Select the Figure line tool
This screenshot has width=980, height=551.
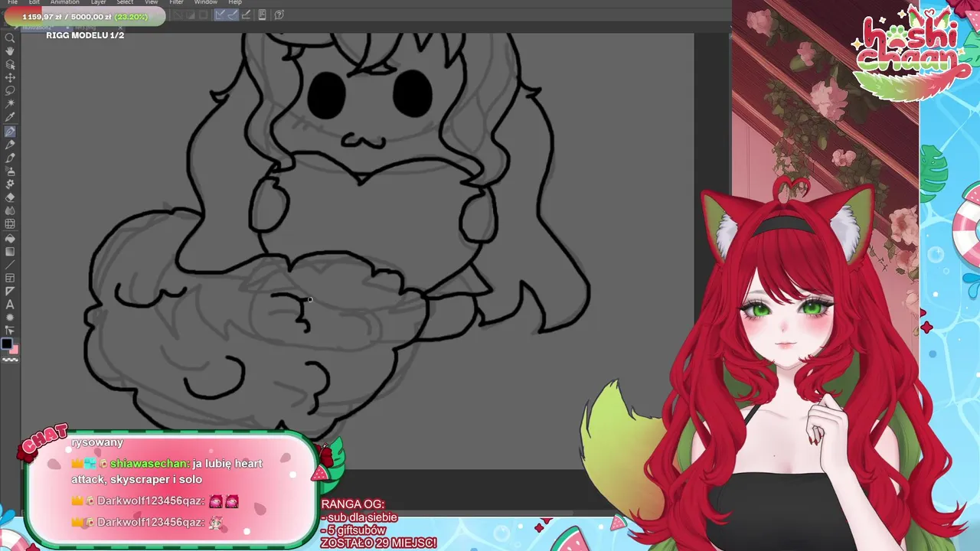[x=10, y=265]
